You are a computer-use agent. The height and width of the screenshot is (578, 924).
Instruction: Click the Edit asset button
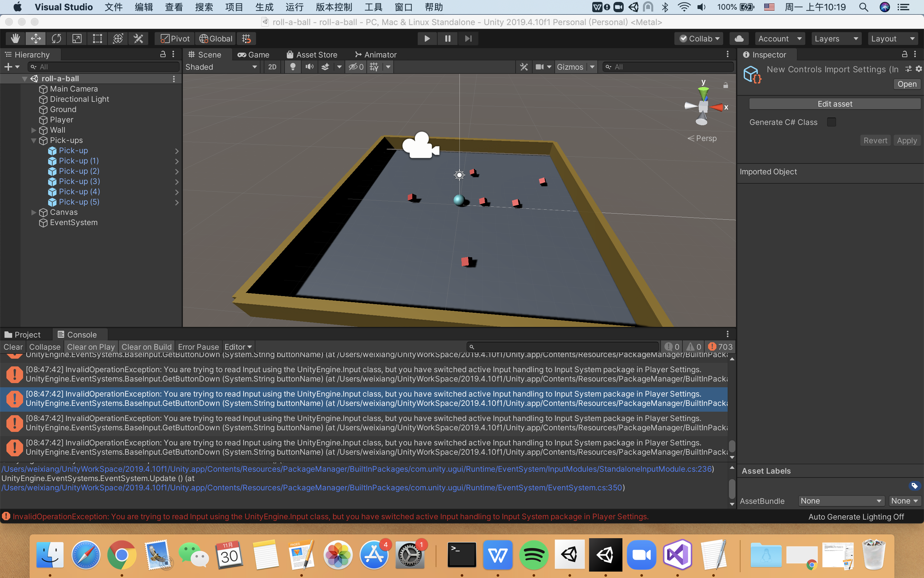click(835, 104)
